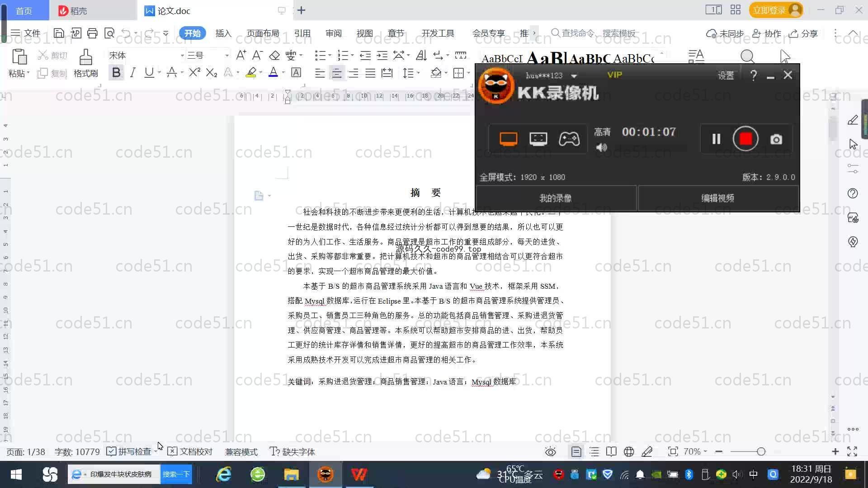Open Windows Start menu
Viewport: 868px width, 488px height.
16,474
